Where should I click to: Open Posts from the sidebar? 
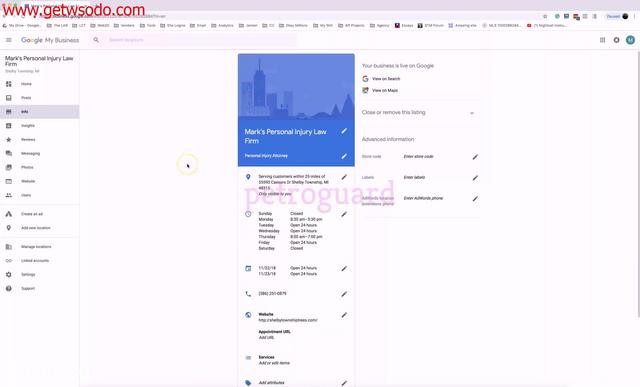click(x=40, y=98)
